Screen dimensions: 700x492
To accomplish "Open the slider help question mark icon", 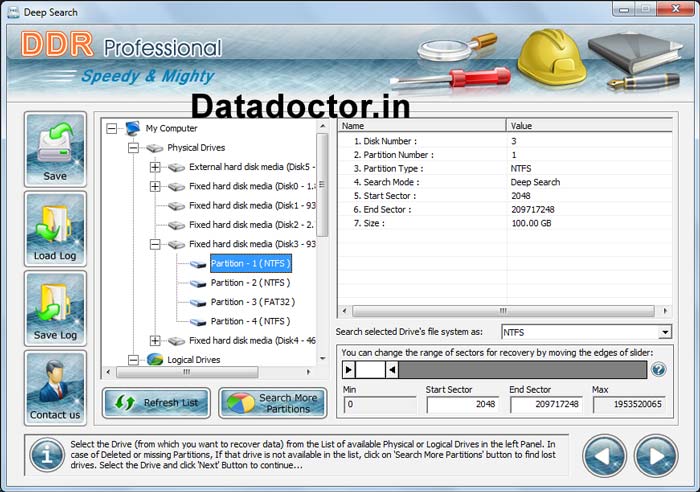I will pos(658,370).
